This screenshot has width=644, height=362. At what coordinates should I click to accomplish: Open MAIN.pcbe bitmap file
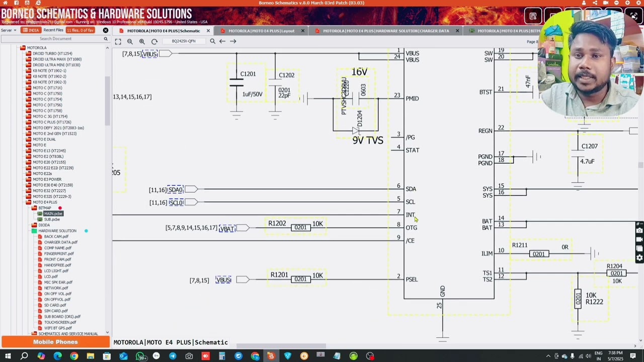pyautogui.click(x=53, y=214)
